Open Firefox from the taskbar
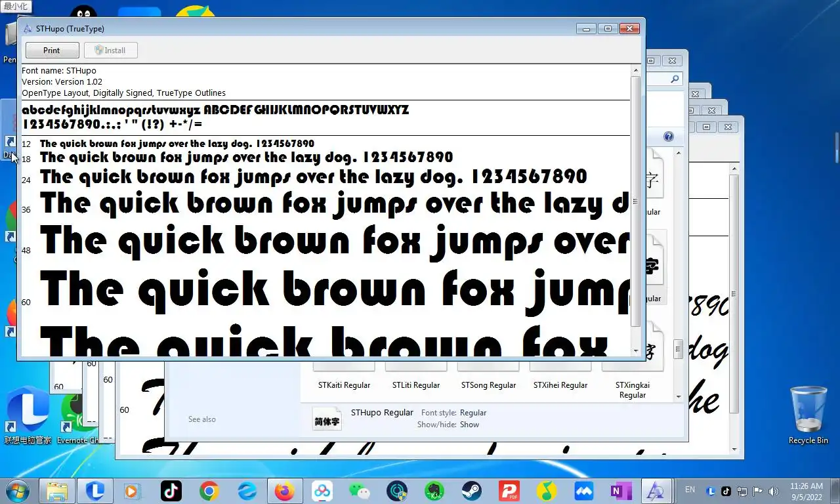Viewport: 840px width, 504px height. 285,491
